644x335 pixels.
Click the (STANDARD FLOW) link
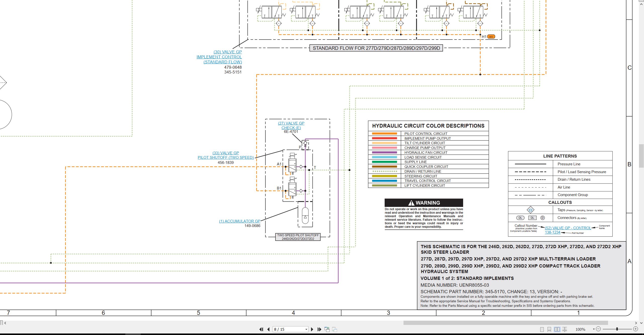223,62
